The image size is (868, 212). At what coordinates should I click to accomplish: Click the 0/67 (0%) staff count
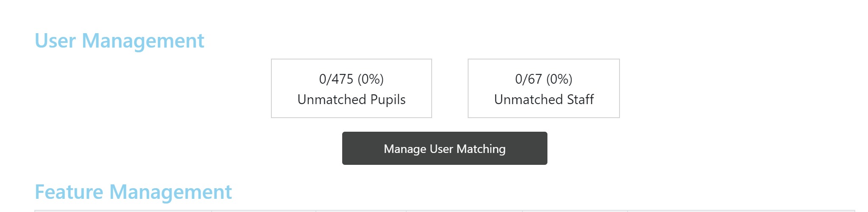click(x=543, y=79)
